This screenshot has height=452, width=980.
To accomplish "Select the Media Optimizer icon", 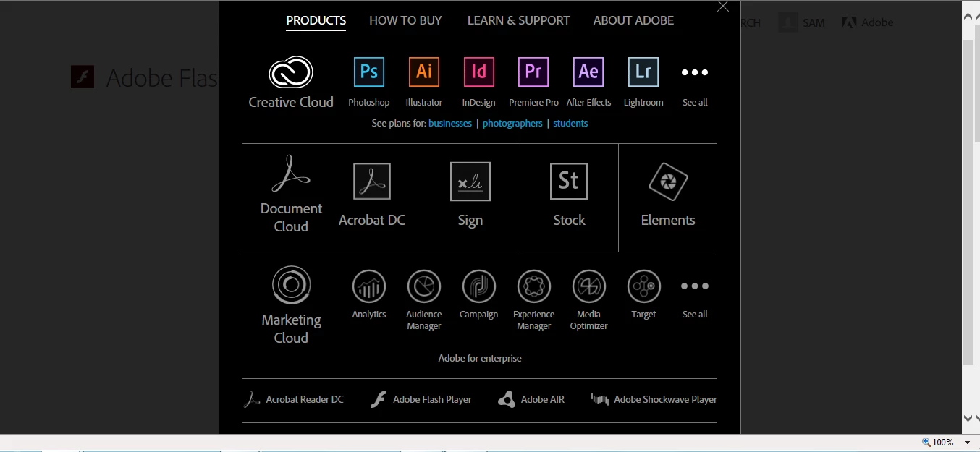I will 589,286.
